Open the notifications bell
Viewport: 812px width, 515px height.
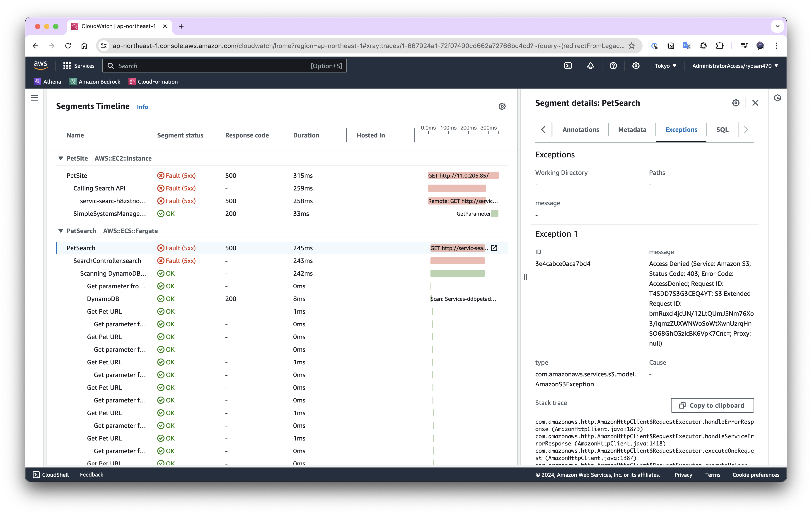point(590,66)
